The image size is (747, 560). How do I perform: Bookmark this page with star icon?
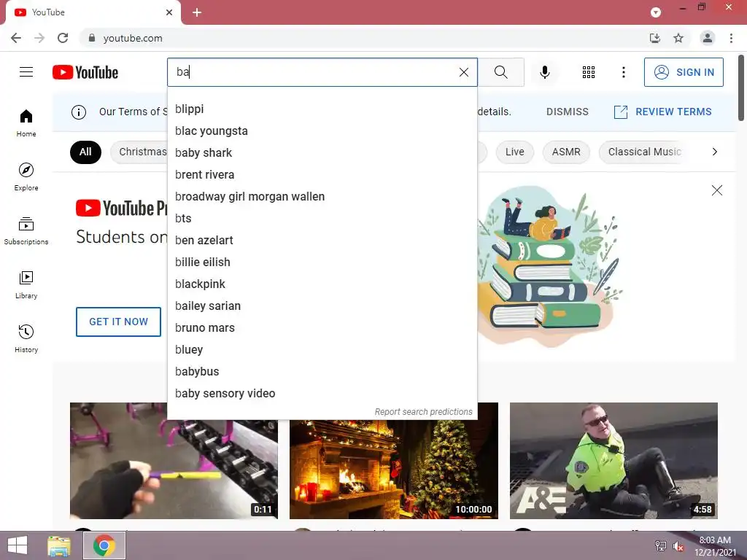[x=678, y=38]
